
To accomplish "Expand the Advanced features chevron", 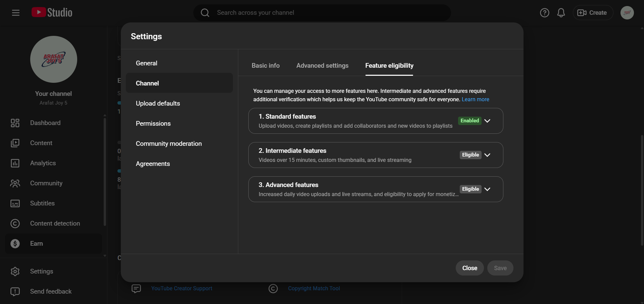I will click(x=487, y=189).
